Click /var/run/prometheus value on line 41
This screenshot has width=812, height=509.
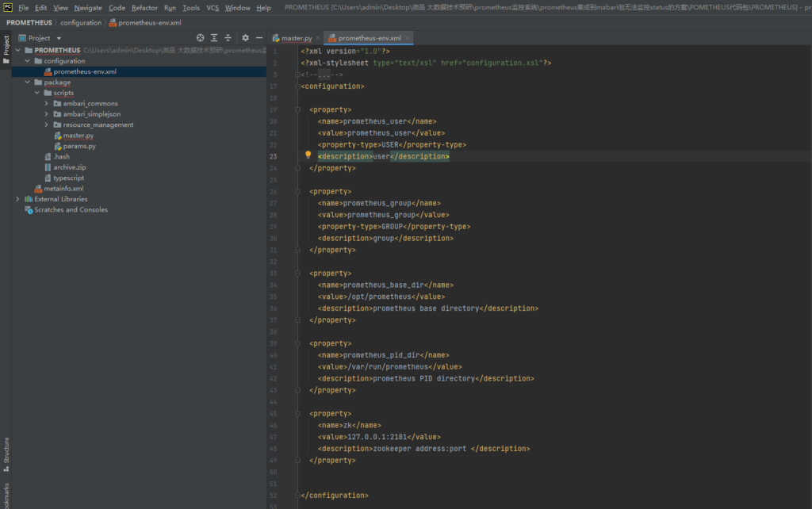click(388, 366)
